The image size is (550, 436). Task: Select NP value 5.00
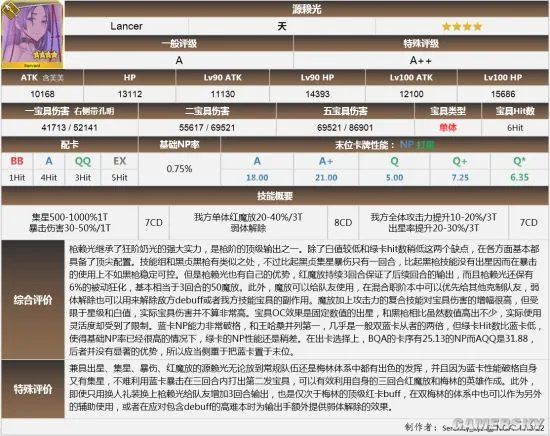[394, 178]
